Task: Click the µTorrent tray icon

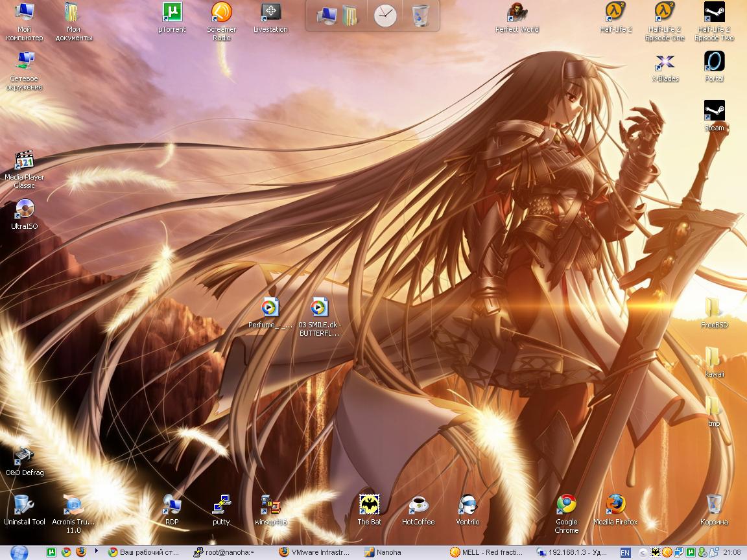Action: click(x=691, y=552)
